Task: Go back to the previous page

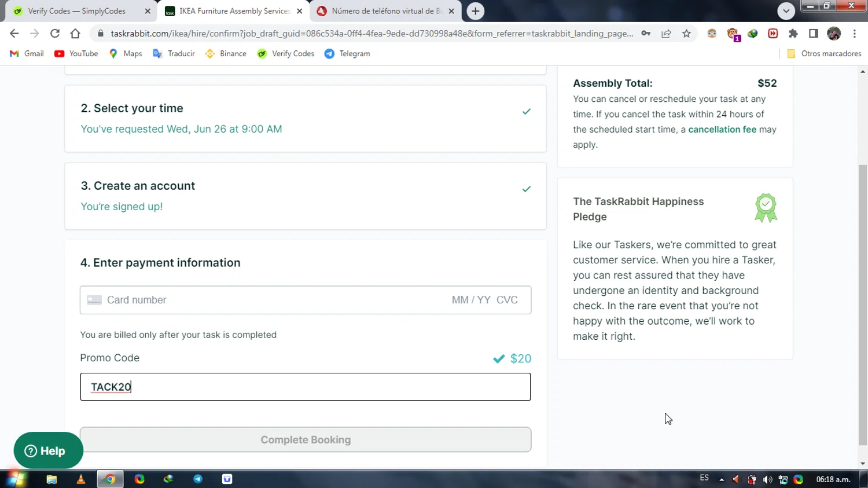Action: tap(14, 34)
